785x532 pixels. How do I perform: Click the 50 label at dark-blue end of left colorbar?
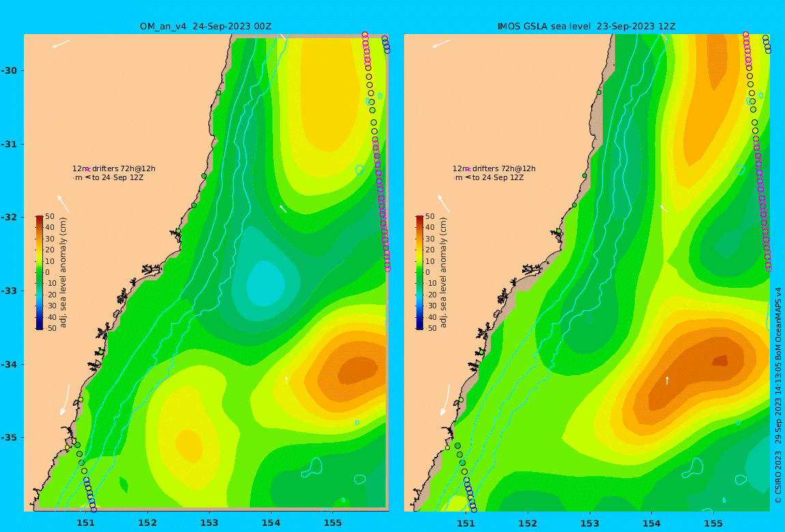[x=52, y=328]
